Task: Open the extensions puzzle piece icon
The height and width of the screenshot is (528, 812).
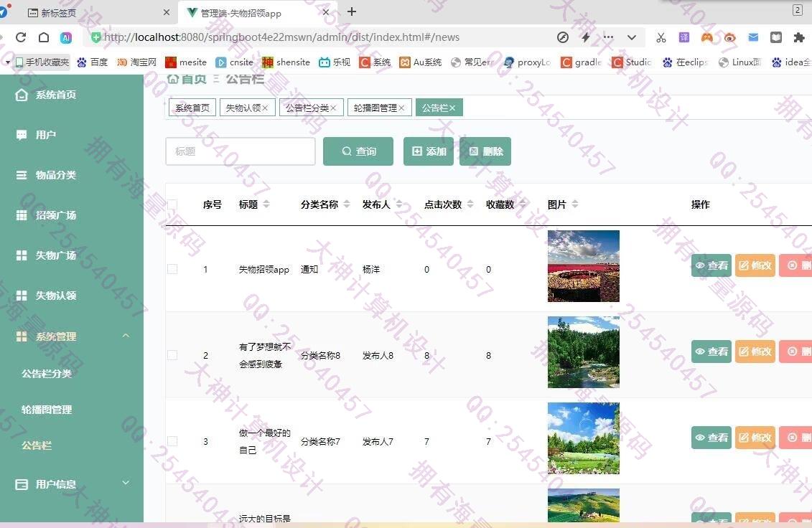Action: pos(799,37)
